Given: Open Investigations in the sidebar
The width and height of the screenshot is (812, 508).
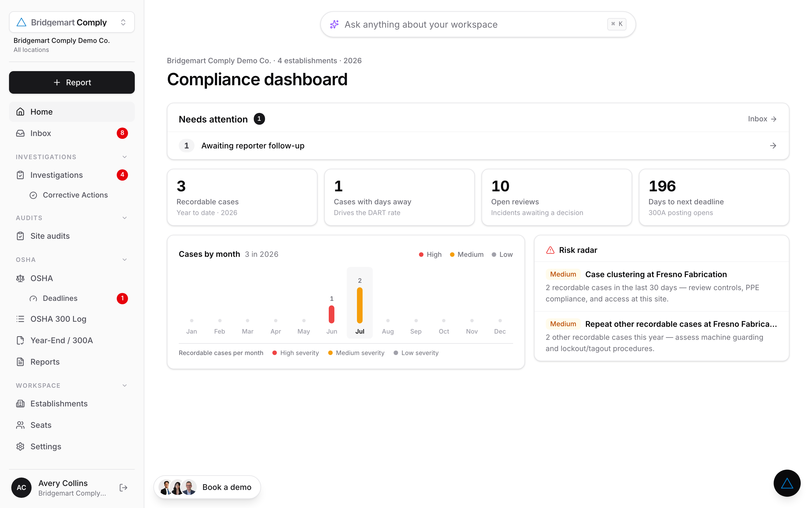Looking at the screenshot, I should click(72, 175).
